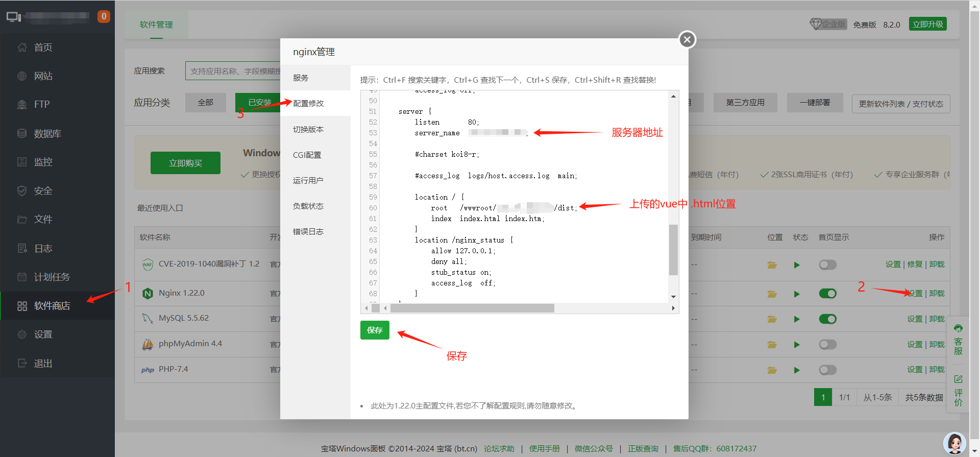Click the 监控 monitor icon

pos(22,162)
